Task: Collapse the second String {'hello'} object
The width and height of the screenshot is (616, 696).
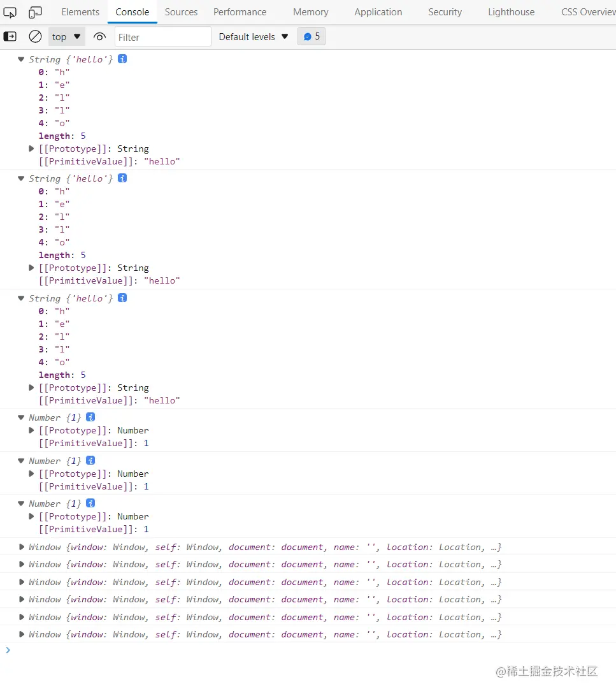Action: tap(21, 178)
